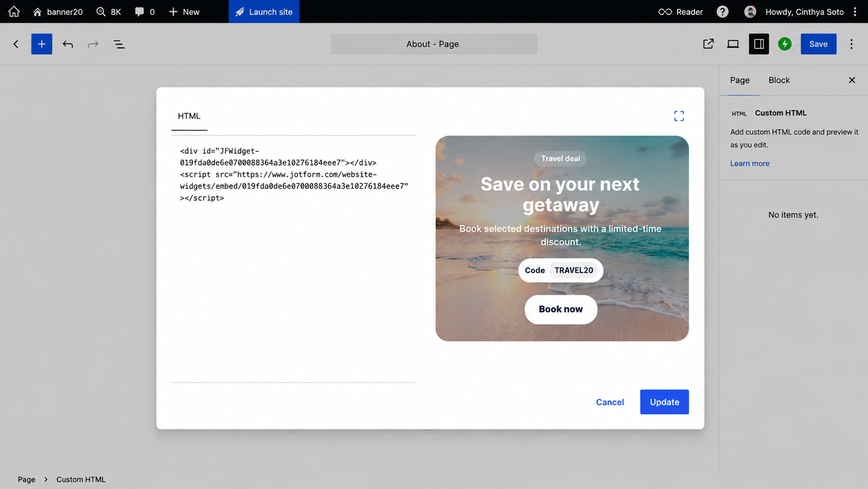This screenshot has height=489, width=868.
Task: Switch to the Block tab
Action: coord(779,80)
